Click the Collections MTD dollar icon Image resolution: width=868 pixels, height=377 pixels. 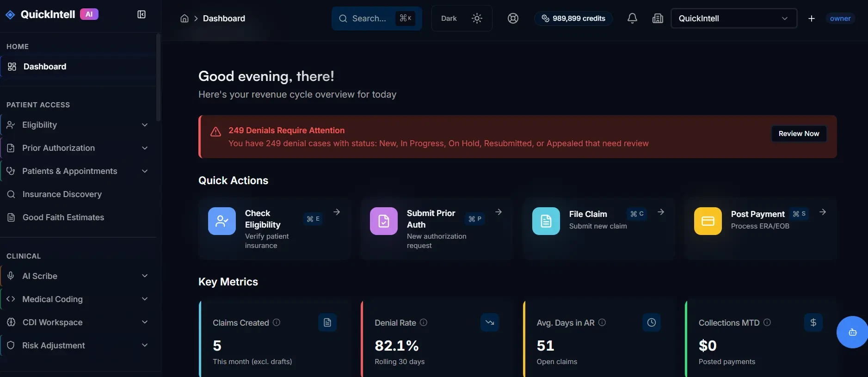(813, 322)
